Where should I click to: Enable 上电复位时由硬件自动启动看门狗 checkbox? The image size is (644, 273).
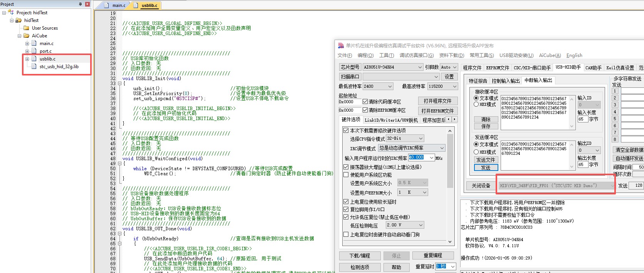pyautogui.click(x=346, y=234)
